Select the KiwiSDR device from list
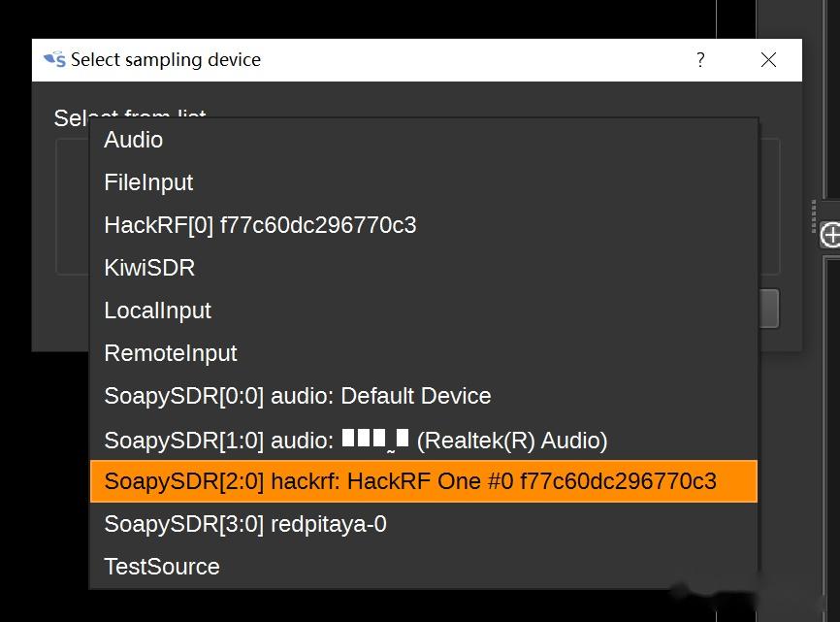The width and height of the screenshot is (840, 622). point(149,267)
